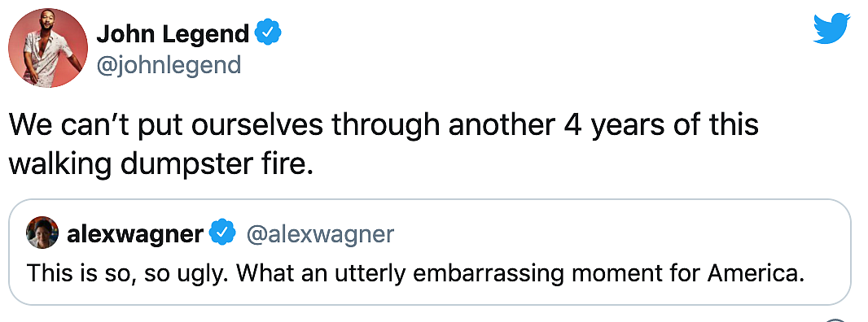Click the word 'ourselves' in the tweet
The image size is (868, 322).
[258, 125]
